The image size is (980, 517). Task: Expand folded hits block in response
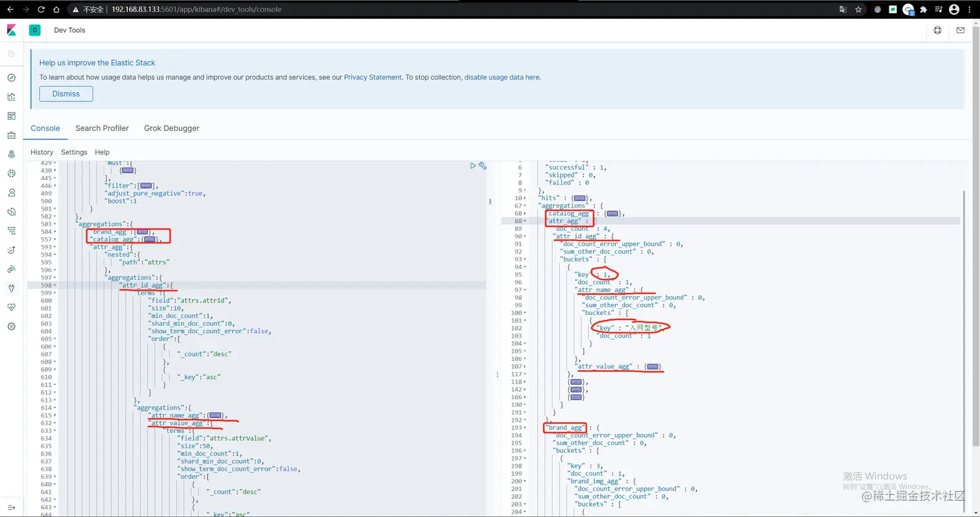click(578, 198)
